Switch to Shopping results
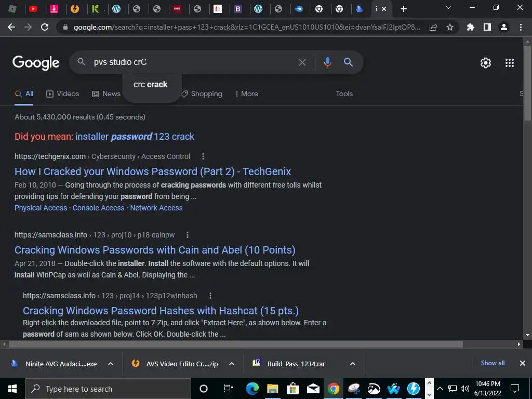532x399 pixels. pyautogui.click(x=202, y=94)
